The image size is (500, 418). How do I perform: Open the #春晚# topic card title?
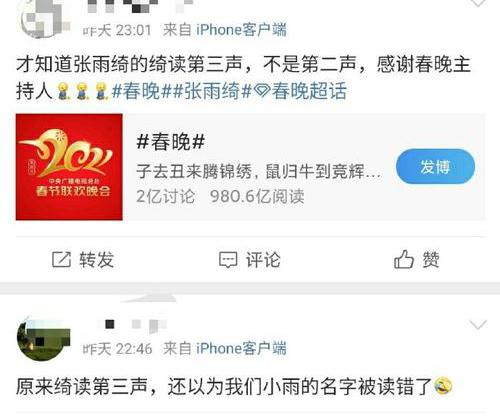(170, 142)
